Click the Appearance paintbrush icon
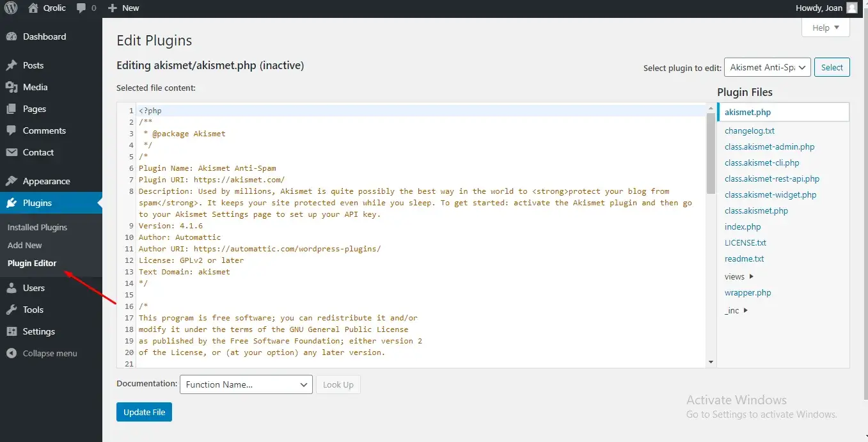The width and height of the screenshot is (868, 442). pyautogui.click(x=12, y=181)
